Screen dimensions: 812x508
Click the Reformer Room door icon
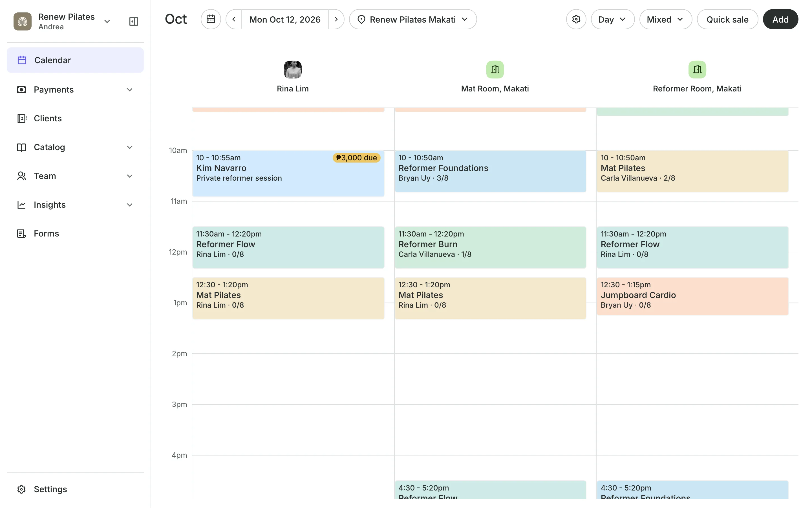click(697, 69)
